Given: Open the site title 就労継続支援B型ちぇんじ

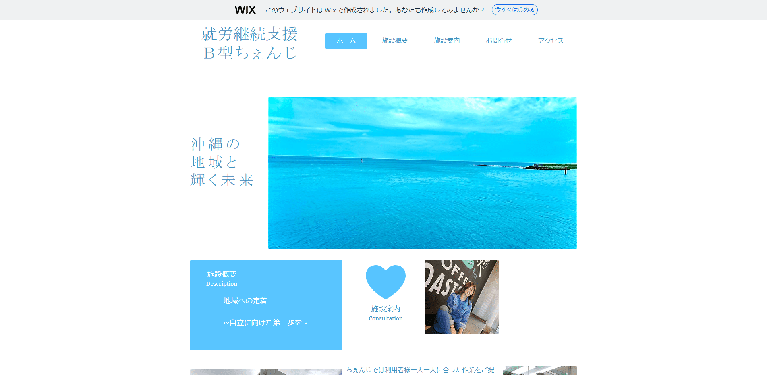Looking at the screenshot, I should coord(249,43).
